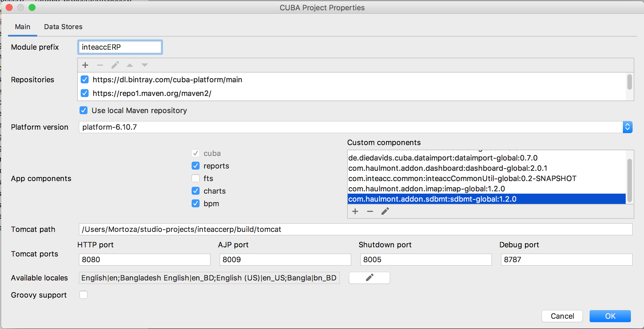Toggle the repo1.maven.org repository checkbox

click(85, 93)
